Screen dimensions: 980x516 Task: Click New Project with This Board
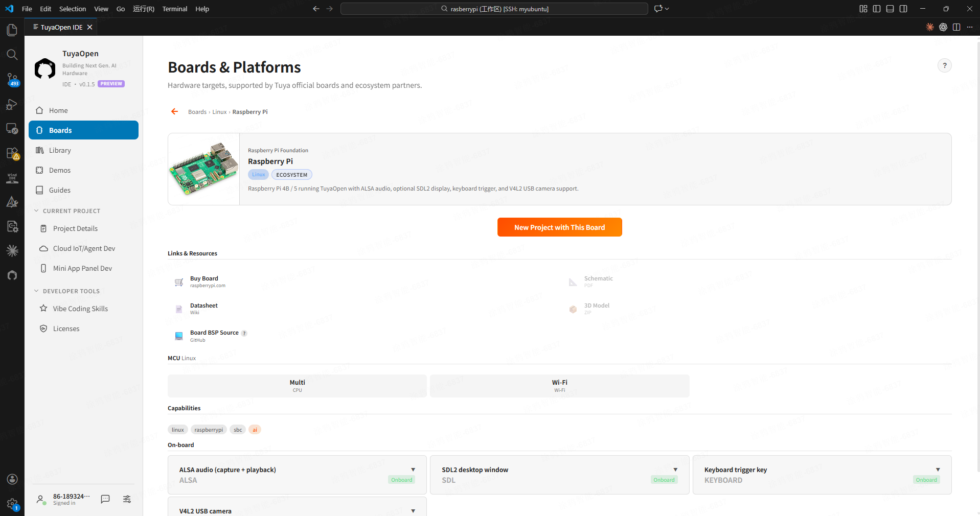pyautogui.click(x=559, y=227)
